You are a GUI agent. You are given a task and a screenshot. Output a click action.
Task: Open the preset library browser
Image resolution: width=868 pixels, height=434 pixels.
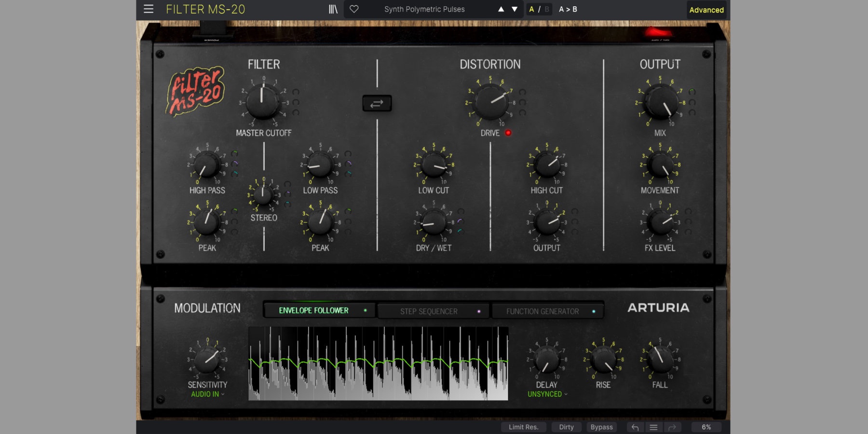(x=333, y=9)
